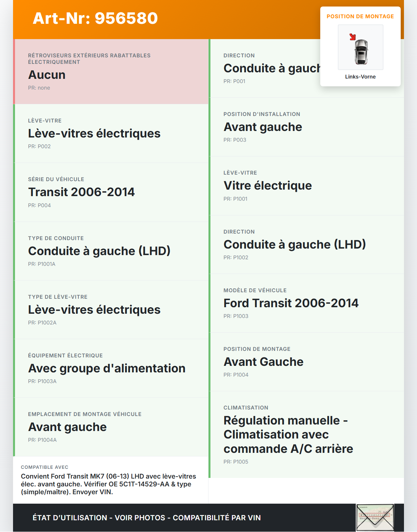417x532 pixels.
Task: Click the Art-Nr: 956580 header
Action: (95, 18)
